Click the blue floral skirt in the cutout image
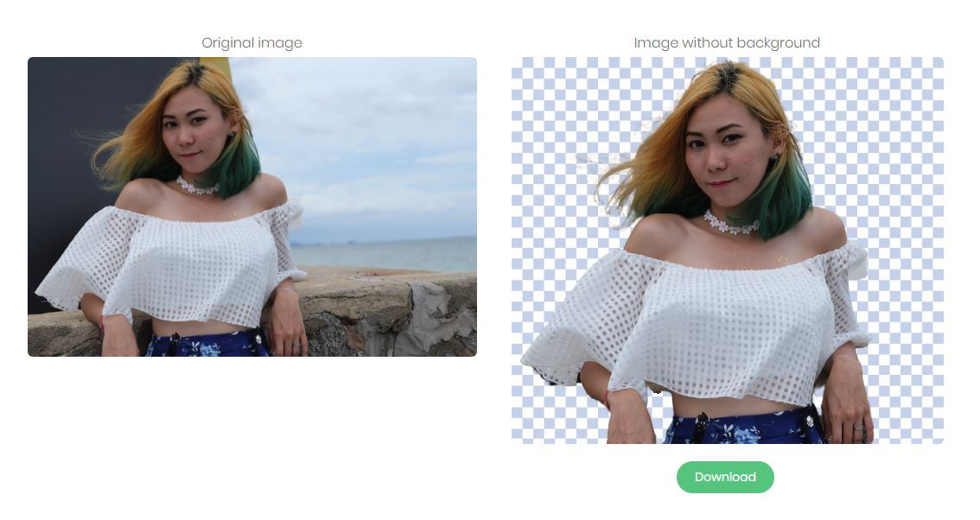This screenshot has width=980, height=520. pyautogui.click(x=744, y=428)
